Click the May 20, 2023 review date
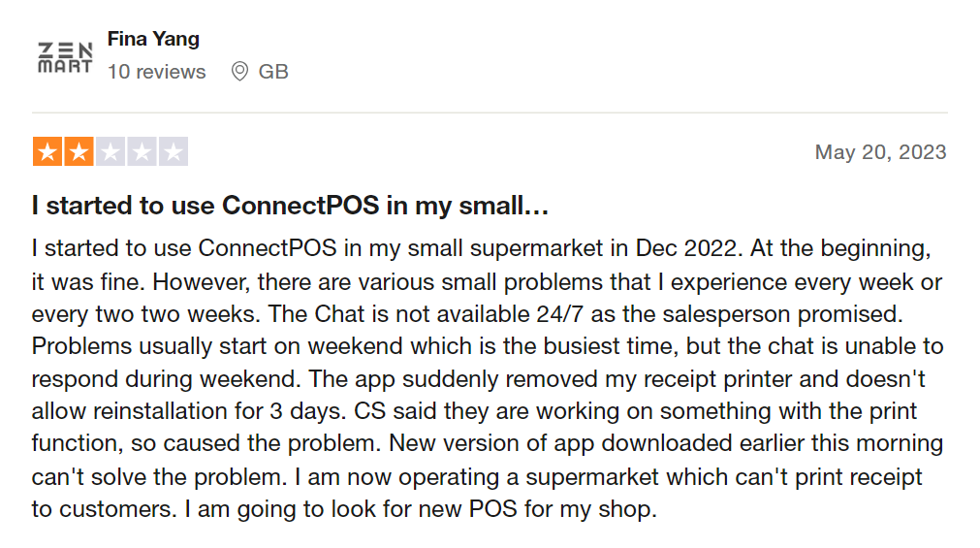 pos(880,152)
